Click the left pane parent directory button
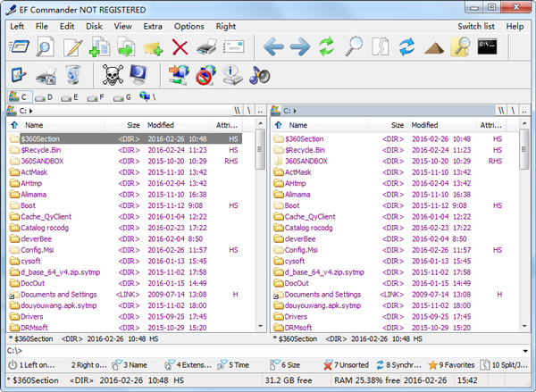536x392 pixels. pos(260,111)
